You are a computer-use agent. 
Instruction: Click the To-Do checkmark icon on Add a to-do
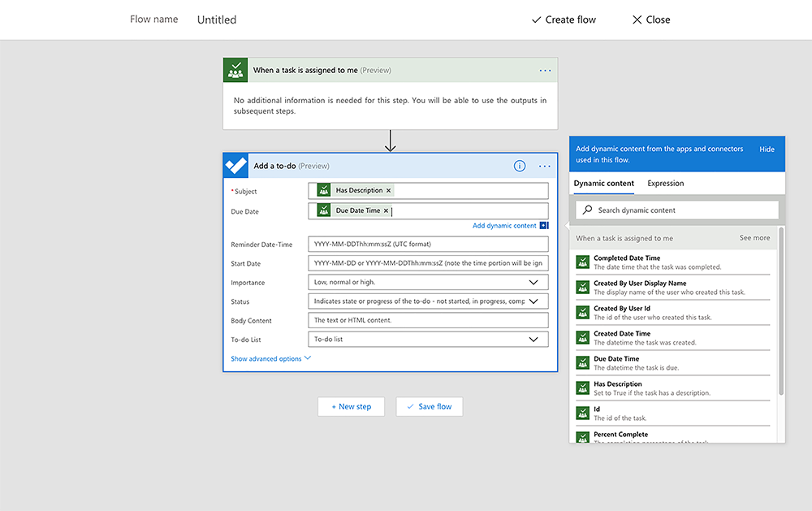pos(235,166)
